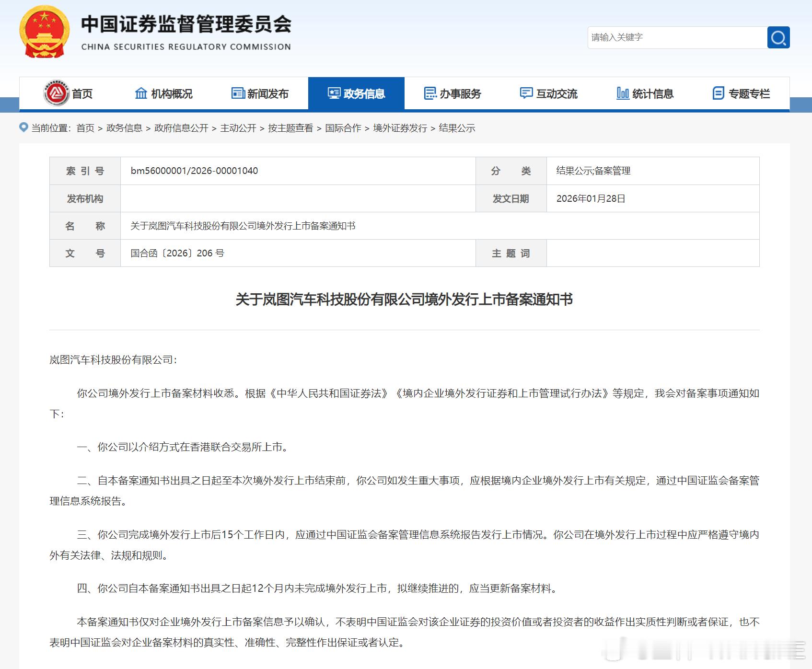
Task: Focus the 请输入关键字 search field
Action: [x=677, y=37]
